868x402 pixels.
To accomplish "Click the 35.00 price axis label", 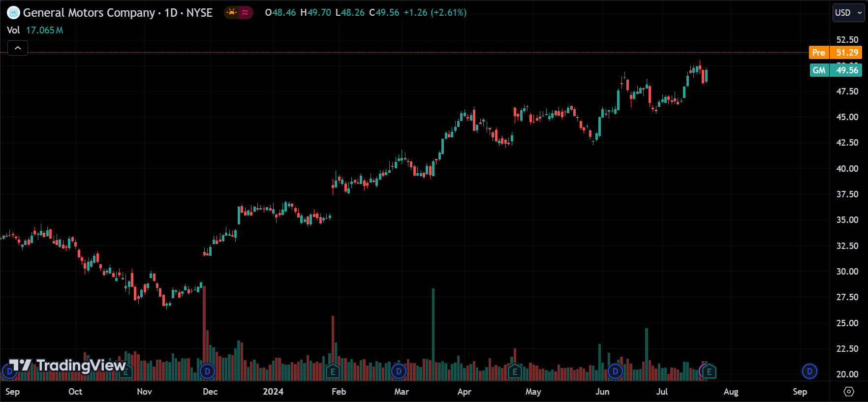I will click(847, 220).
